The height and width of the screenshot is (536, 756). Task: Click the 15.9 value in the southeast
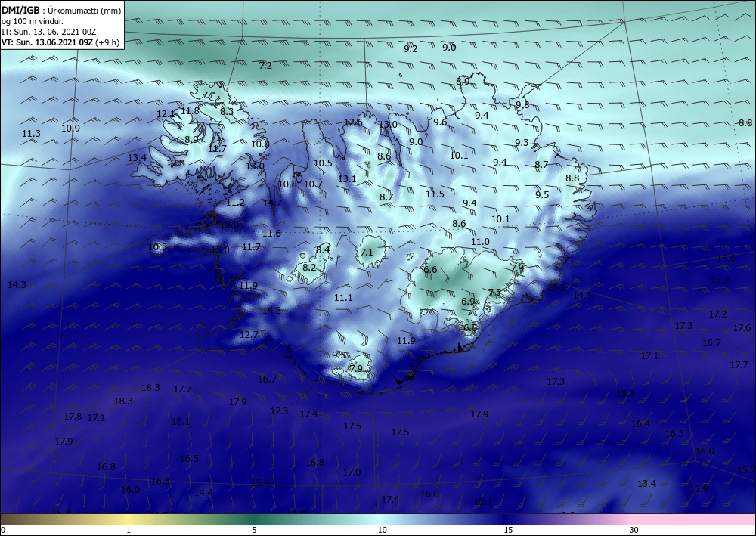(x=699, y=489)
